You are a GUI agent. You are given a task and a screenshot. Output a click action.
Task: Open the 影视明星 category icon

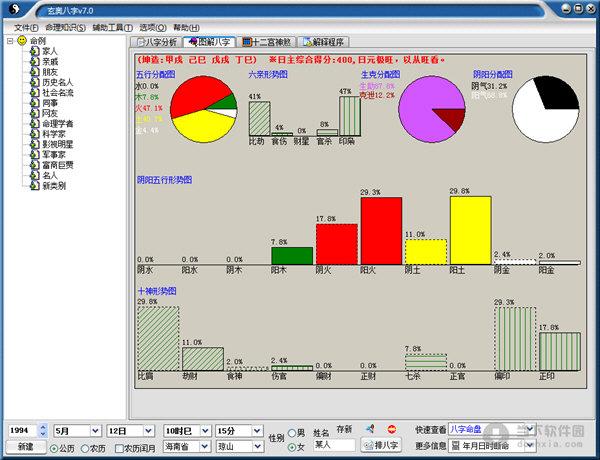tap(35, 144)
